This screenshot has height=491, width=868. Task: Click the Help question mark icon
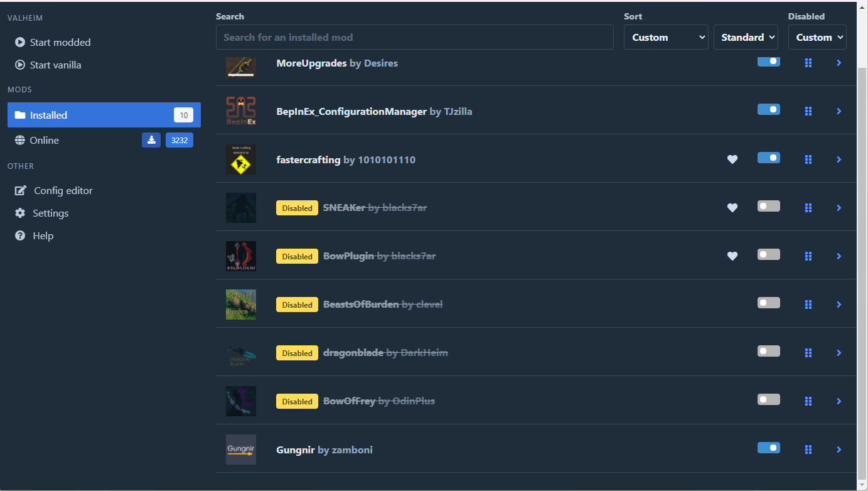coord(20,236)
